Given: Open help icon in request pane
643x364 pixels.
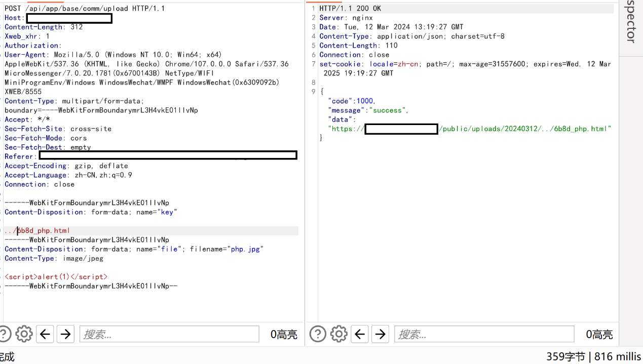Looking at the screenshot, I should pyautogui.click(x=4, y=334).
